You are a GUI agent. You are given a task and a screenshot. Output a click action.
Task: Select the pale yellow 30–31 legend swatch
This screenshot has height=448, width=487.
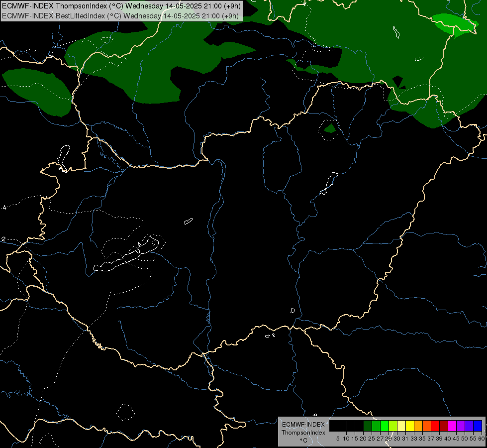pyautogui.click(x=401, y=426)
